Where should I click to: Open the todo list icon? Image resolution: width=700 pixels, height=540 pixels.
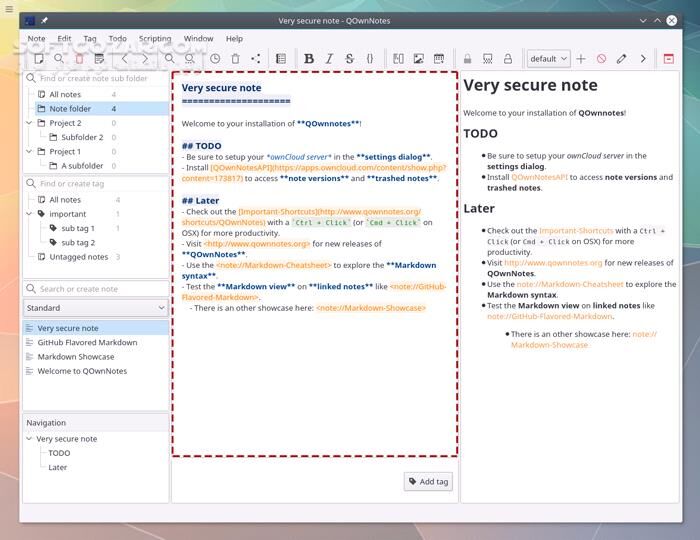[281, 58]
